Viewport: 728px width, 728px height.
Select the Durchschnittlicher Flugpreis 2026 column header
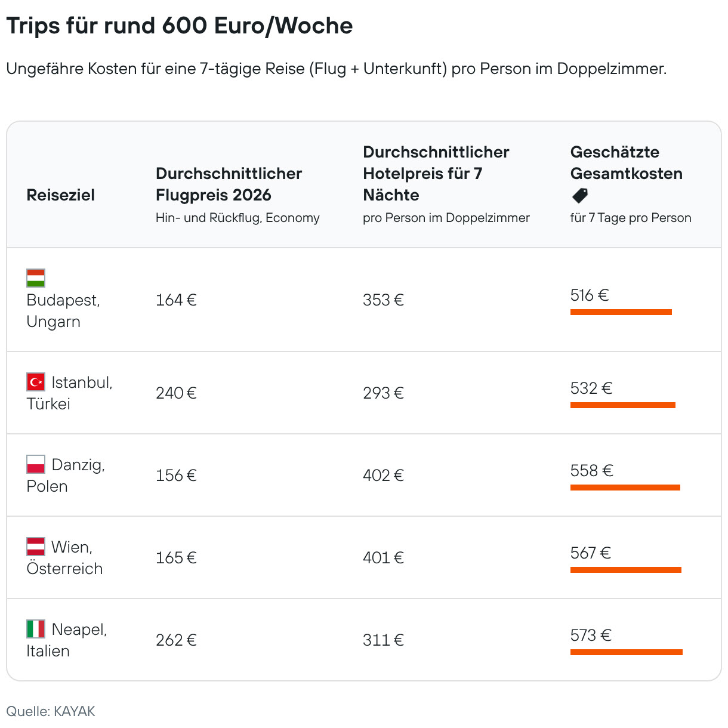(229, 184)
